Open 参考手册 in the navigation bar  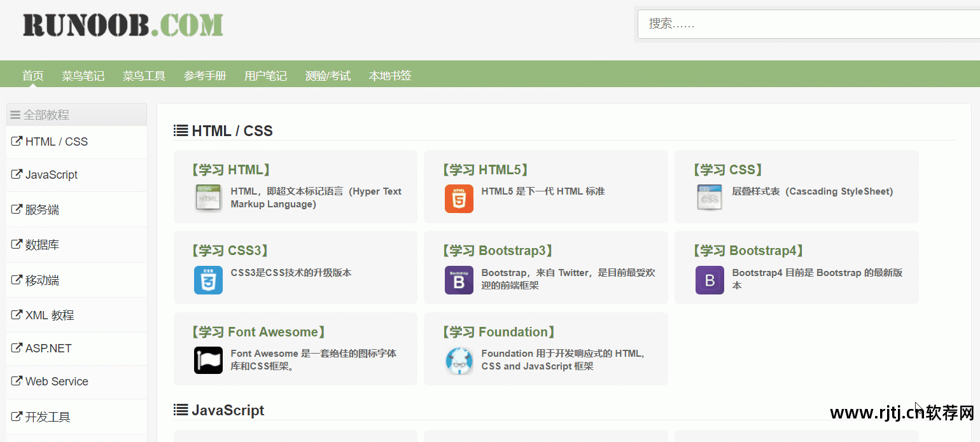click(205, 76)
